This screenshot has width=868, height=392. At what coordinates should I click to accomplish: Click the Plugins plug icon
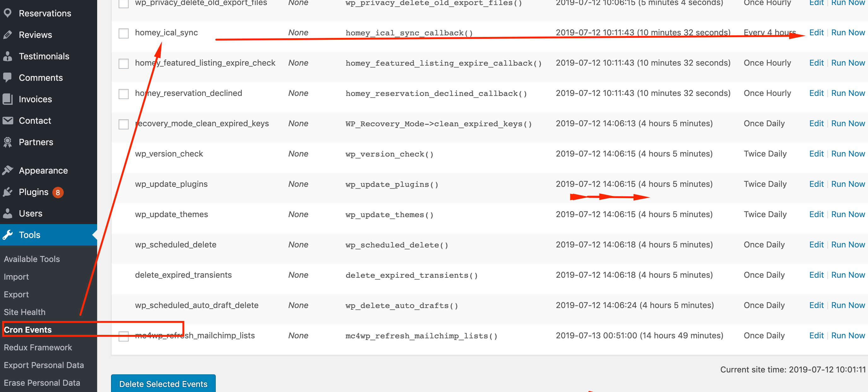[8, 192]
